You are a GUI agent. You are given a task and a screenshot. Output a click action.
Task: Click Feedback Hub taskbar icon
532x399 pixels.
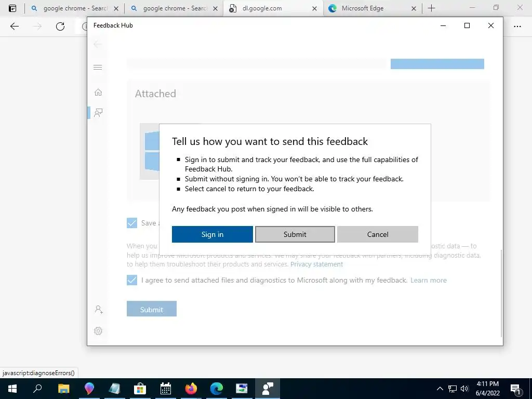coord(268,389)
